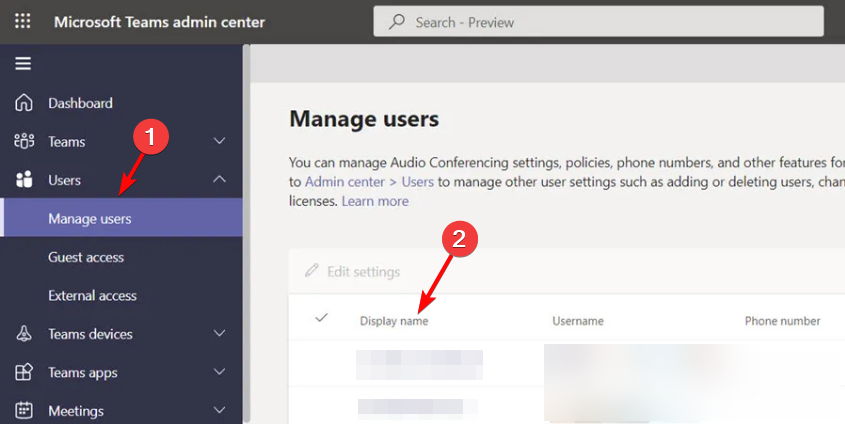Sort by Phone number column
This screenshot has width=845, height=424.
click(x=782, y=321)
